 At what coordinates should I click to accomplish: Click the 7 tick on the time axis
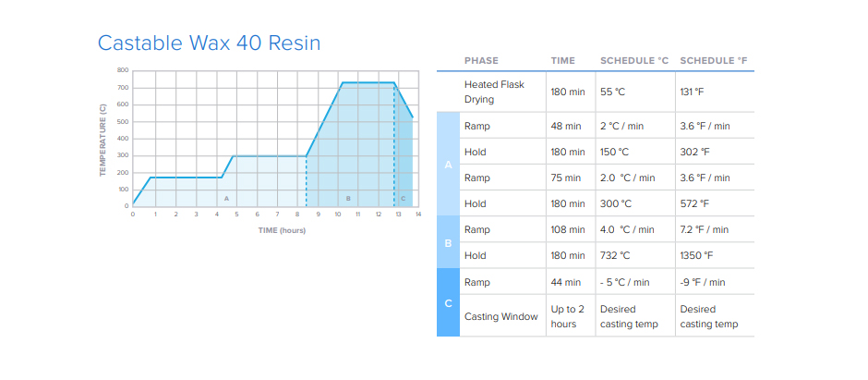(x=277, y=214)
